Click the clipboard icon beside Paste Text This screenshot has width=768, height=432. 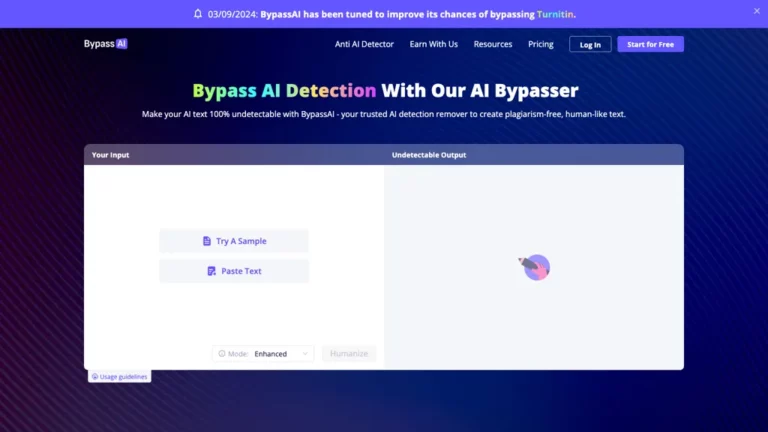[212, 271]
